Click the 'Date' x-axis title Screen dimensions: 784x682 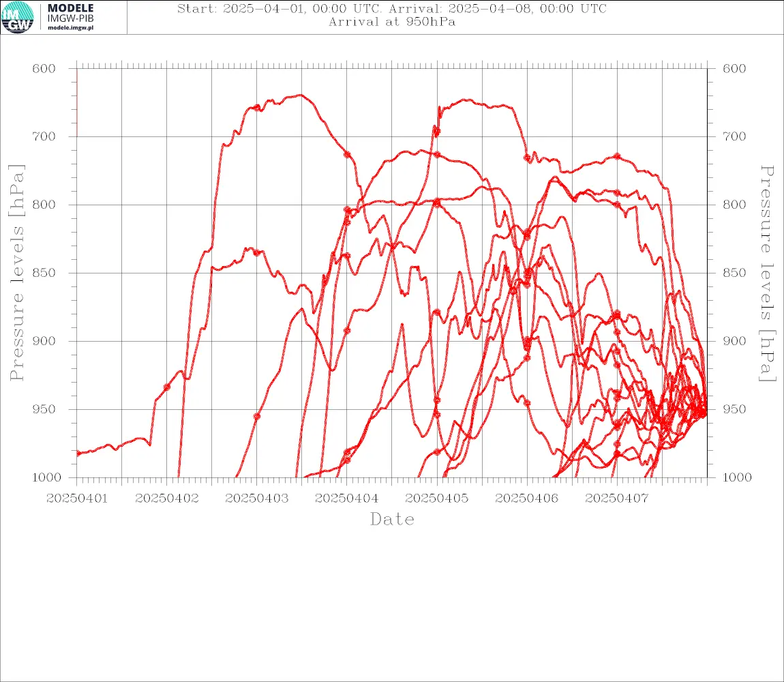(x=392, y=519)
